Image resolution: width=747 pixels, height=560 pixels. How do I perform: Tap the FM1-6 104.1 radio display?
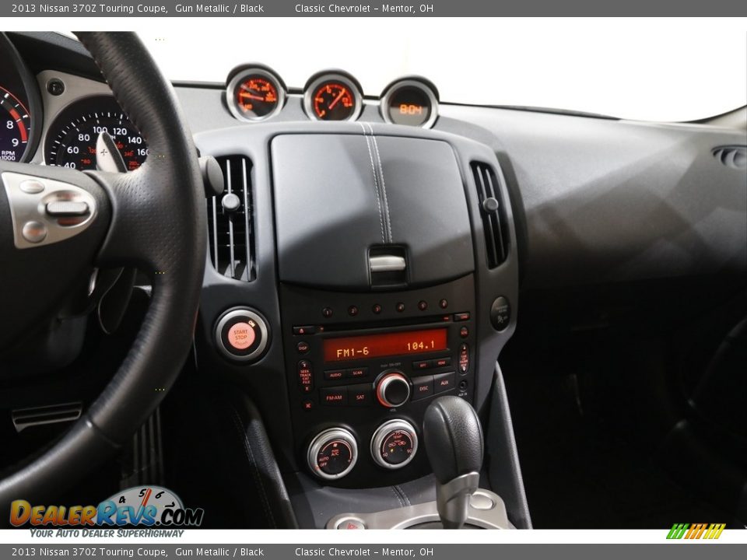[385, 345]
